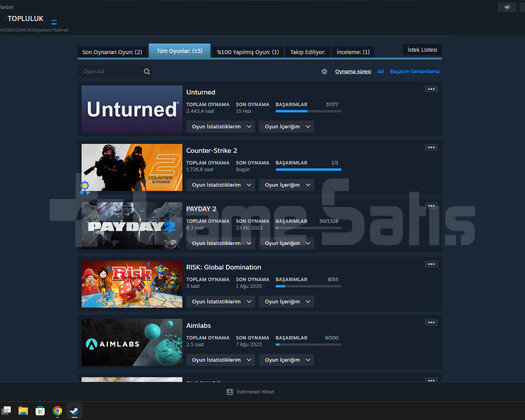Open the RISK banner thumbnail
This screenshot has height=420, width=525.
click(x=132, y=284)
